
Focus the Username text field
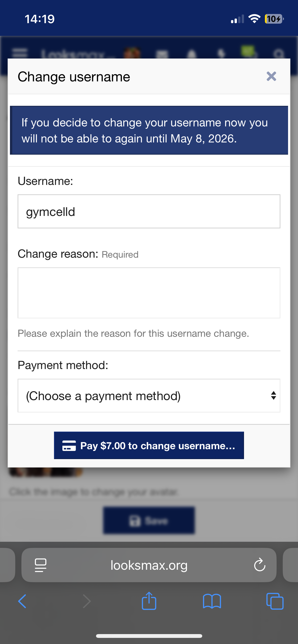(149, 211)
